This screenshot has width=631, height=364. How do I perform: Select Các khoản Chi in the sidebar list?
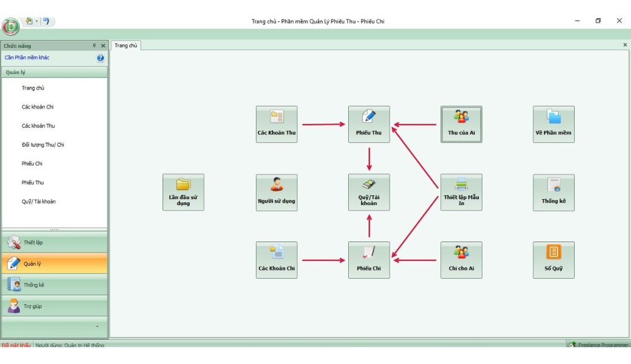38,107
